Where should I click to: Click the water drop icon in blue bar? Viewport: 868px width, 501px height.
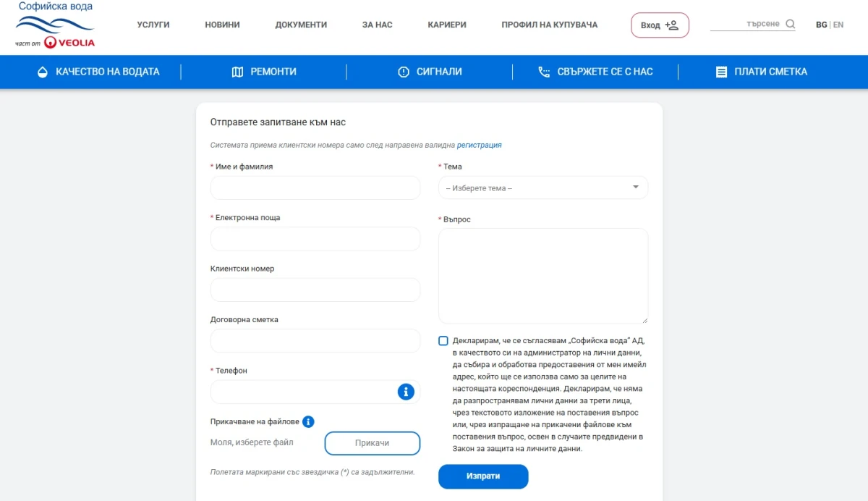pos(43,72)
